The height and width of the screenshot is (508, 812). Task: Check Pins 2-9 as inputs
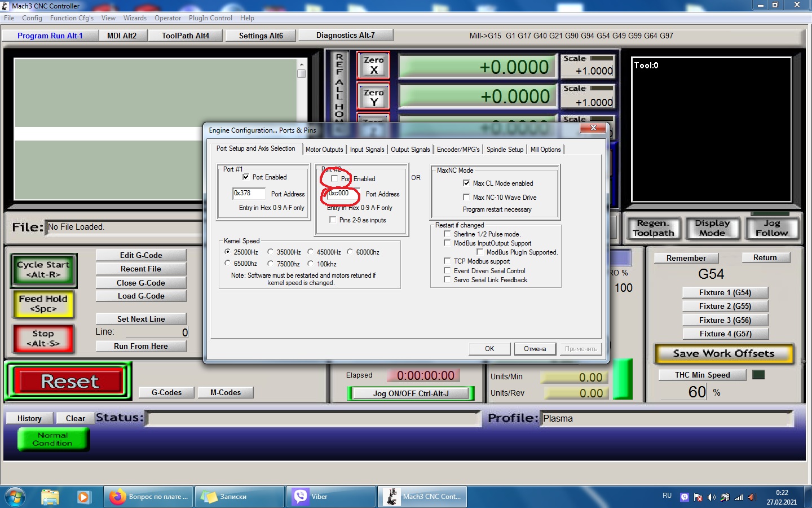[333, 220]
